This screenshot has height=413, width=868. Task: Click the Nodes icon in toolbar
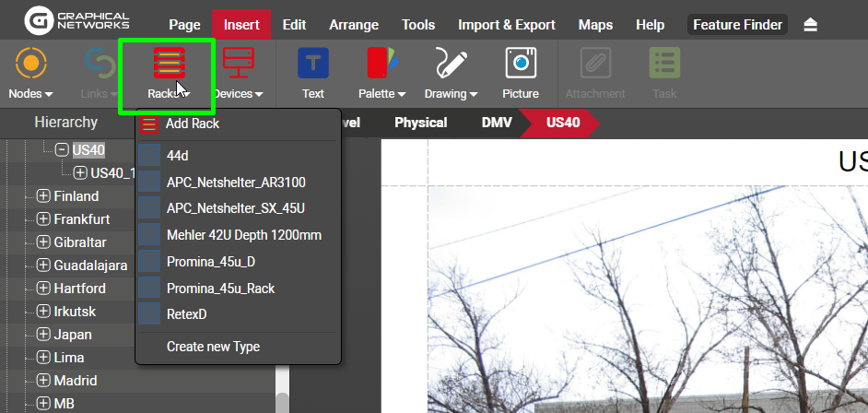point(30,65)
